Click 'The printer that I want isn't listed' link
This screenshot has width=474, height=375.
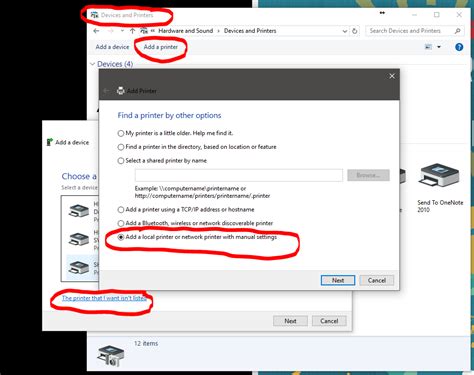click(x=104, y=298)
